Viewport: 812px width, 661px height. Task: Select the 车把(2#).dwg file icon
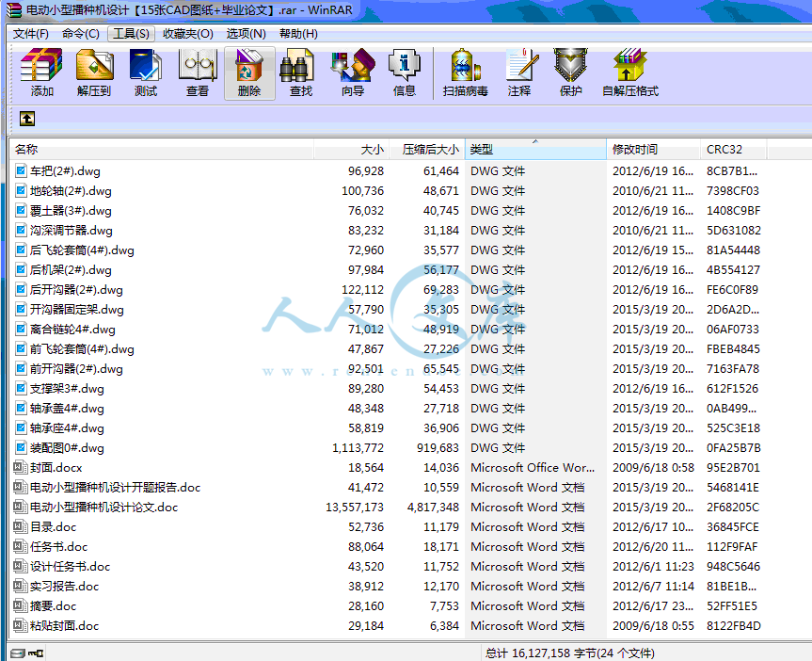point(21,170)
